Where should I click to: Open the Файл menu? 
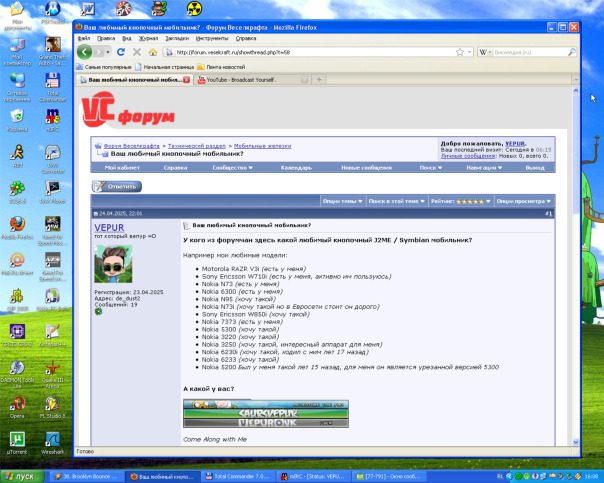coord(84,38)
